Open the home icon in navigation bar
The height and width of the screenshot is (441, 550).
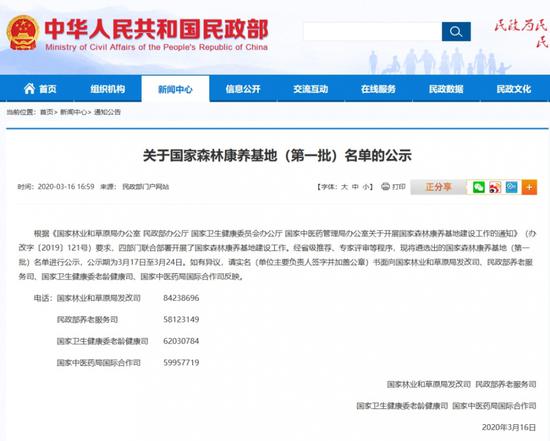coord(29,89)
